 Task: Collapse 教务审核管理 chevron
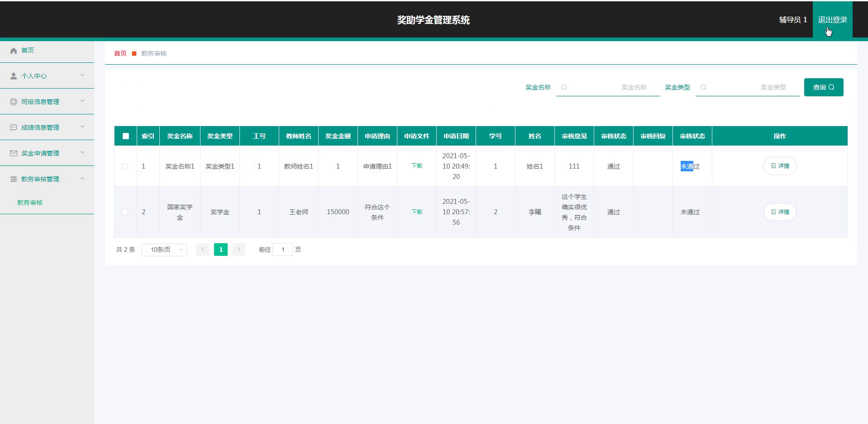pos(82,178)
